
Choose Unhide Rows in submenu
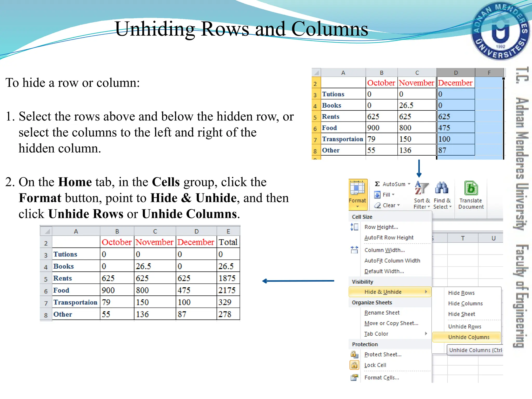pyautogui.click(x=464, y=327)
